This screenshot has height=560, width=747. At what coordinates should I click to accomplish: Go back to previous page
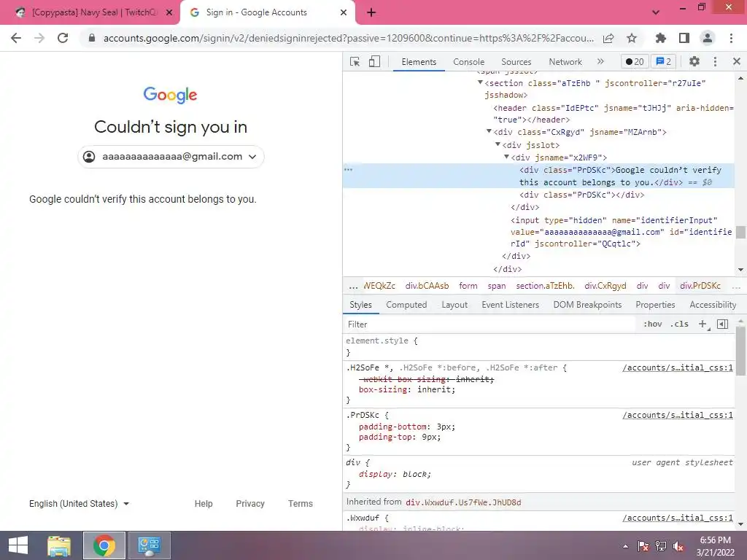pyautogui.click(x=16, y=38)
